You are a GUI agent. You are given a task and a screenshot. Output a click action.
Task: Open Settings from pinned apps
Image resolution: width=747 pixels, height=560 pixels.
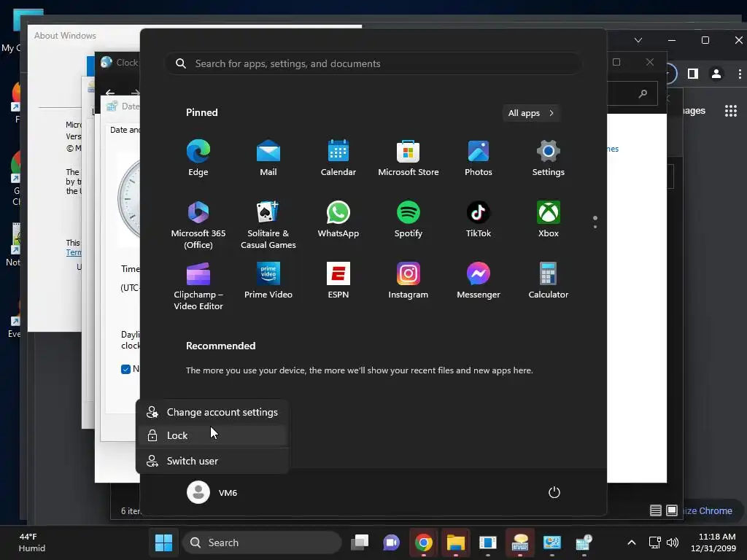pyautogui.click(x=549, y=158)
